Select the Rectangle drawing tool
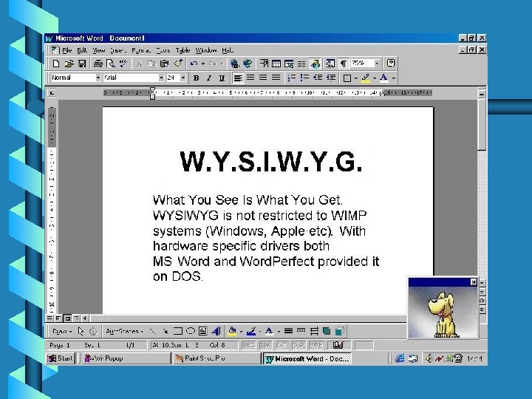The image size is (532, 399). [x=177, y=331]
